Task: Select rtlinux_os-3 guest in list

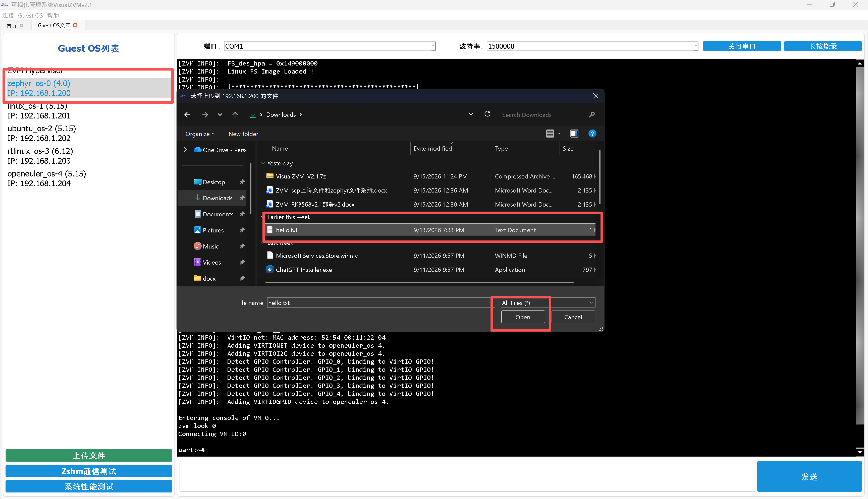Action: [88, 156]
